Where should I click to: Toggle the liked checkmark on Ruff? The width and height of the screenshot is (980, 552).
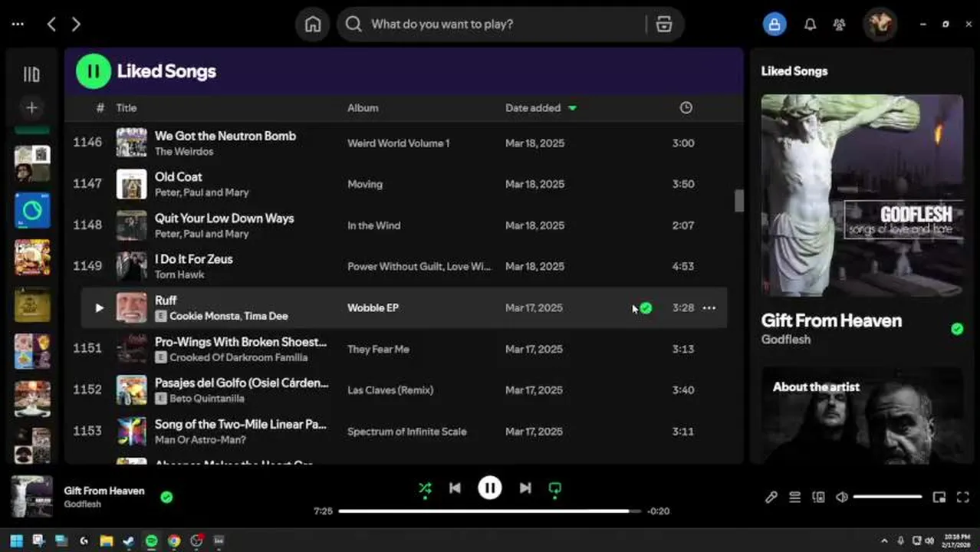(x=646, y=307)
